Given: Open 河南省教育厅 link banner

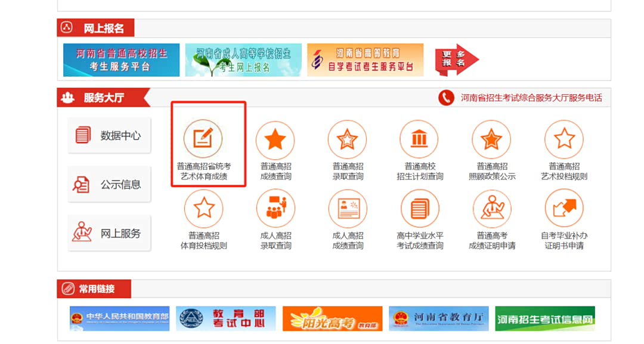Looking at the screenshot, I should pos(439,318).
